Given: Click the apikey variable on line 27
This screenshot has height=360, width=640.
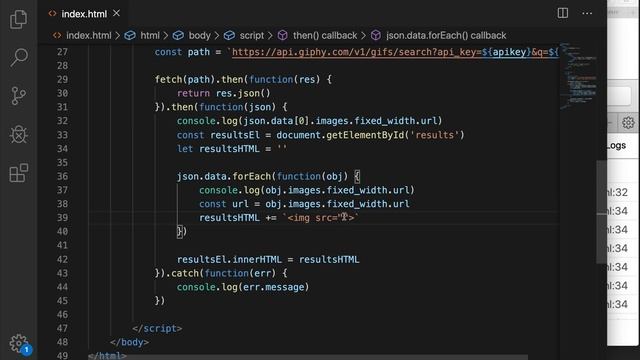Looking at the screenshot, I should point(509,52).
